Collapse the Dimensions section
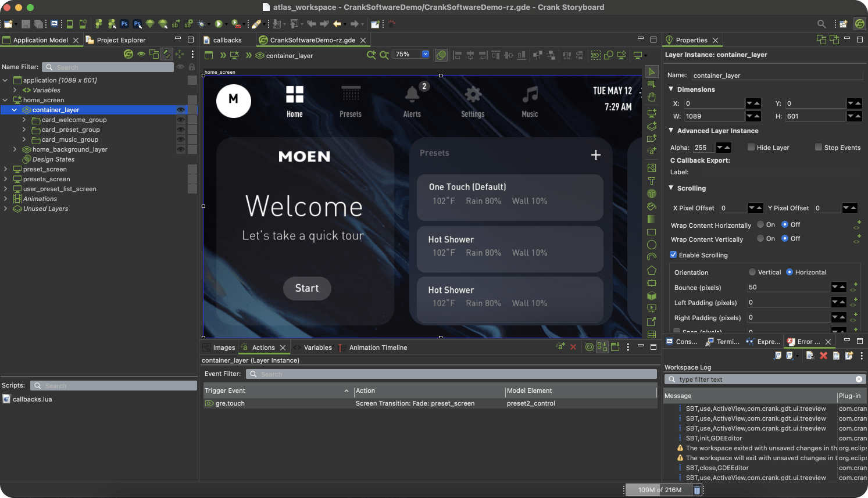 click(671, 89)
